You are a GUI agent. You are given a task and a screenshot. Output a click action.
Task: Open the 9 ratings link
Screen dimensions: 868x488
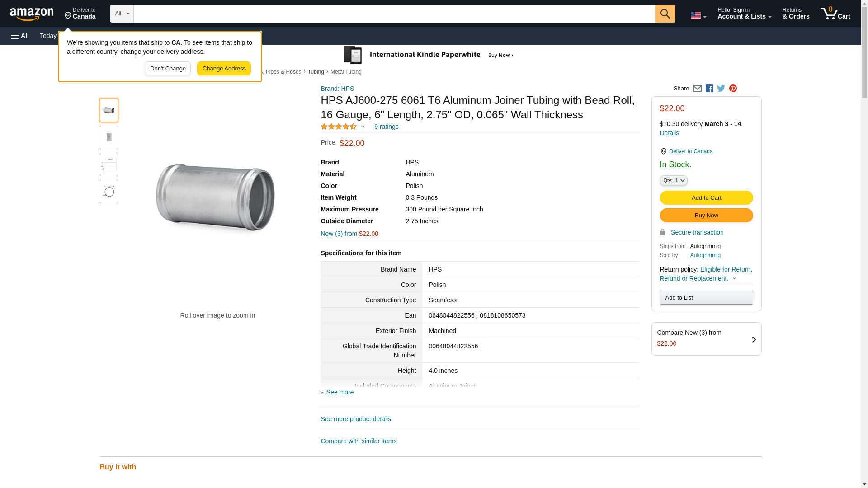pyautogui.click(x=386, y=127)
